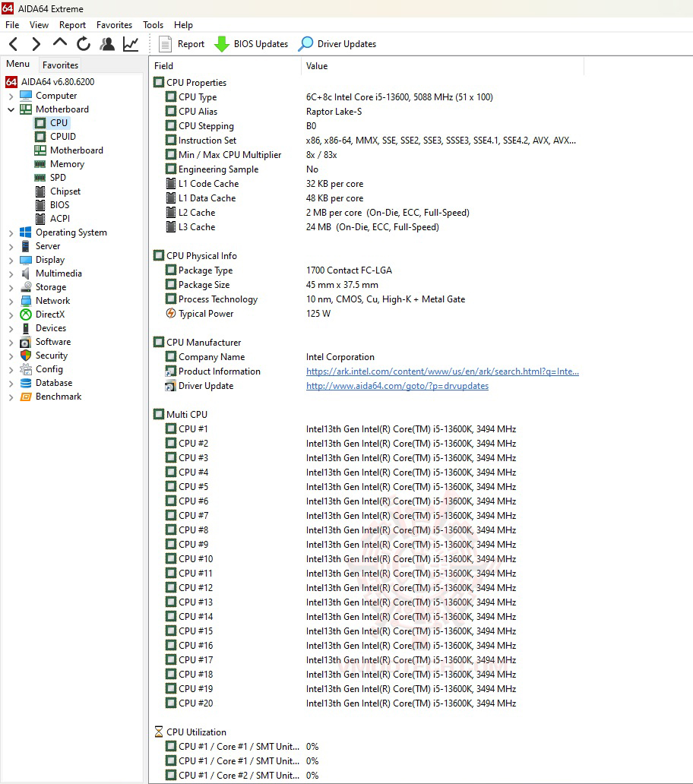Switch to the Menu tab
Screen dimensions: 693x784
[18, 64]
